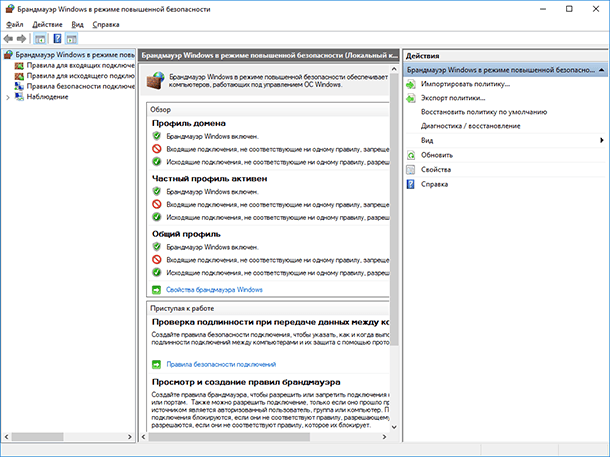Click the center pane scroll up arrow
Viewport: 610px width, 457px height.
(394, 69)
